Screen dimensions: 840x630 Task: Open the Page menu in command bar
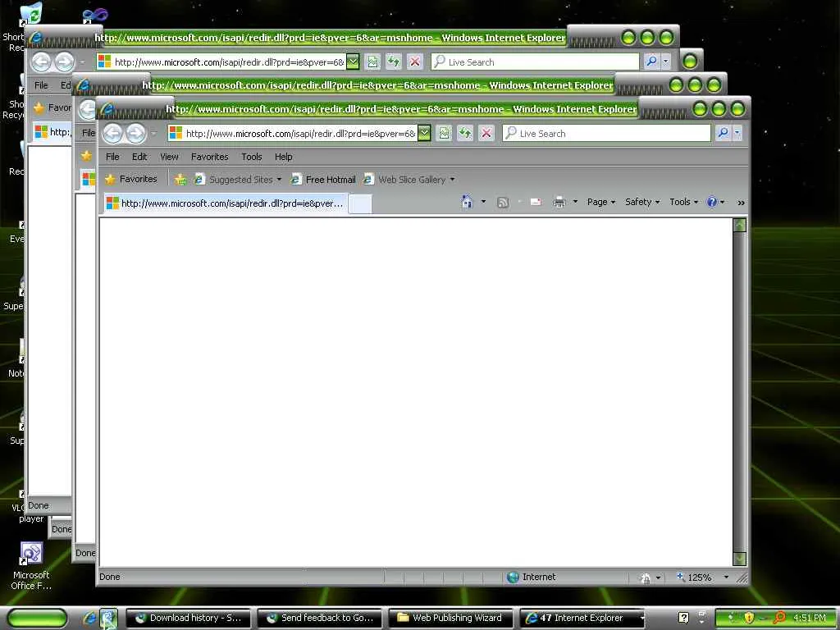click(601, 202)
